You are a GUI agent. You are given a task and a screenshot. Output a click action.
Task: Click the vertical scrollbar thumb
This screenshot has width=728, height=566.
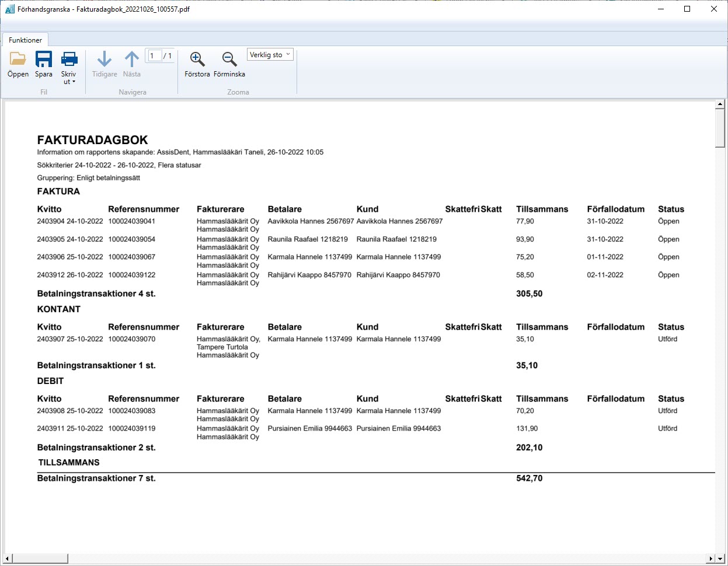(x=720, y=128)
